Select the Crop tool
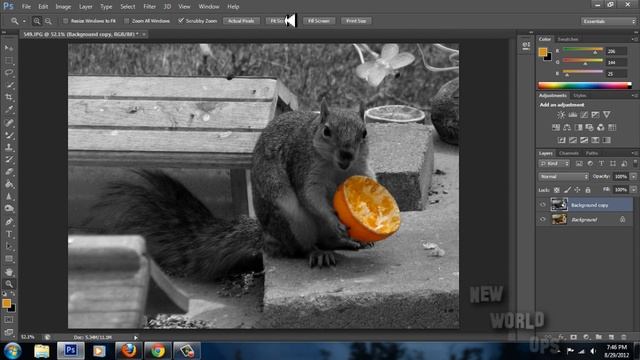The width and height of the screenshot is (640, 360). (9, 97)
